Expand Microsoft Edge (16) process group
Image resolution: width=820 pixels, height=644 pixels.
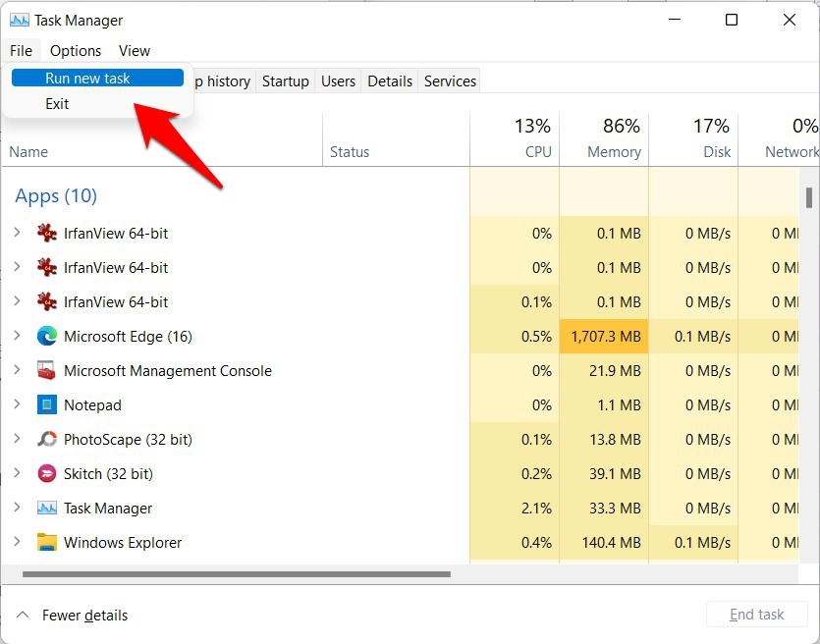click(x=17, y=336)
